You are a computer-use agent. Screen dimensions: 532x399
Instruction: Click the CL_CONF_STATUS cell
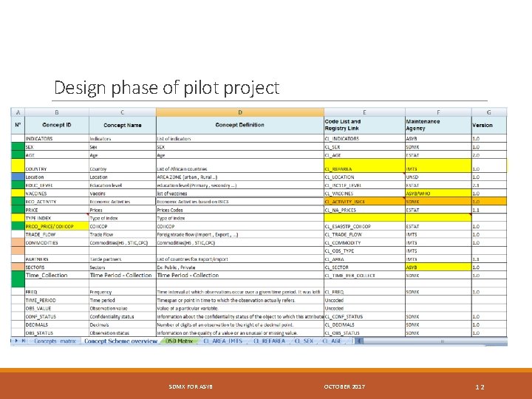(x=364, y=316)
